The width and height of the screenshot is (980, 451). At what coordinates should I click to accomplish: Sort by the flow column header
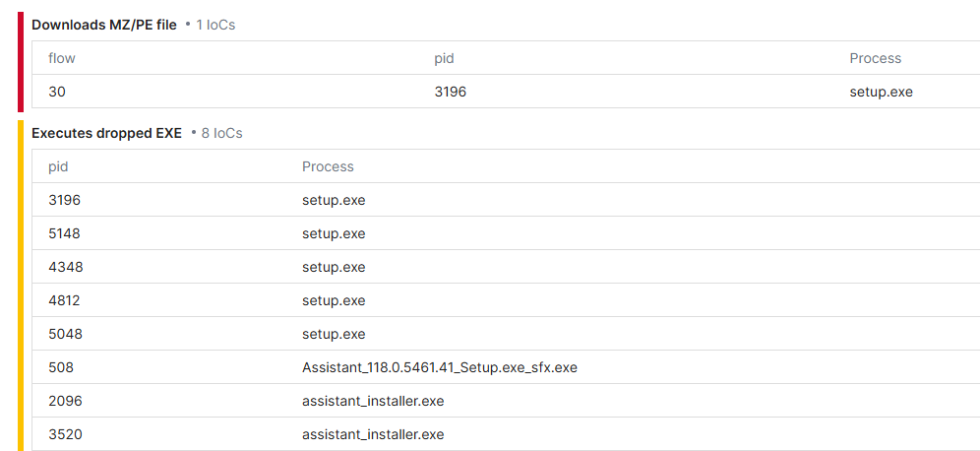click(62, 58)
